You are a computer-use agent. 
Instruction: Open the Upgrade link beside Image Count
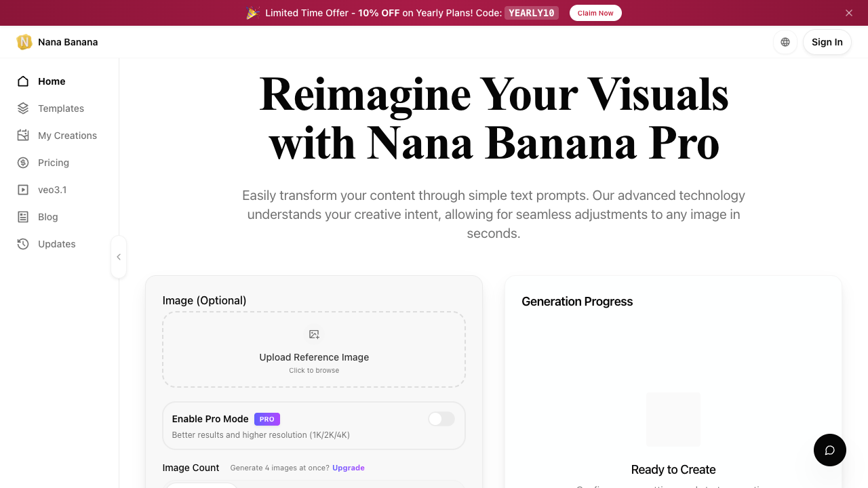click(x=348, y=468)
